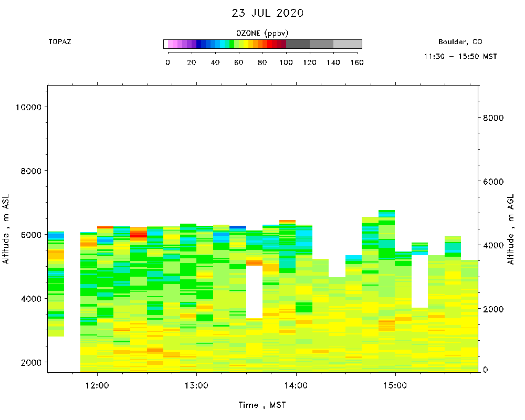Screen dimensions: 525x420
Task: Click the colorbar tick label "160"
Action: point(357,62)
